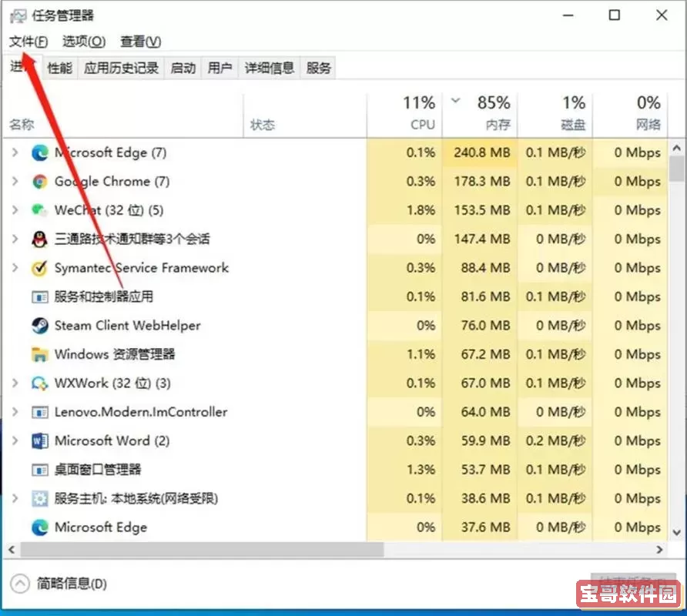Select the Steam Client WebHelper row name
The width and height of the screenshot is (687, 616).
point(127,326)
